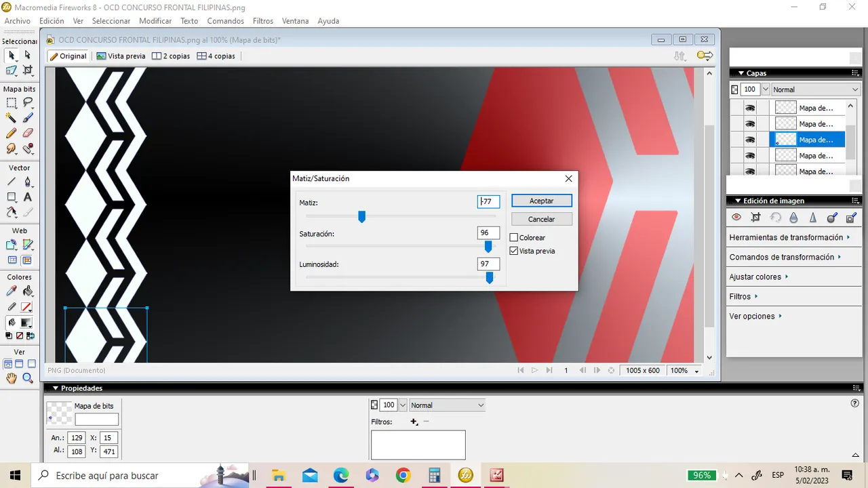Viewport: 868px width, 488px height.
Task: Click the Burn icon in Edición de imagen
Action: pyautogui.click(x=852, y=218)
